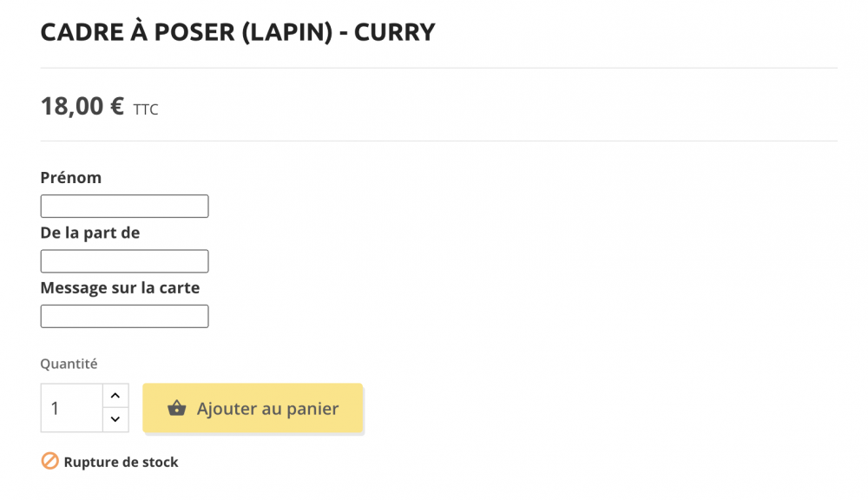Click the quantity number input showing 1

point(71,408)
